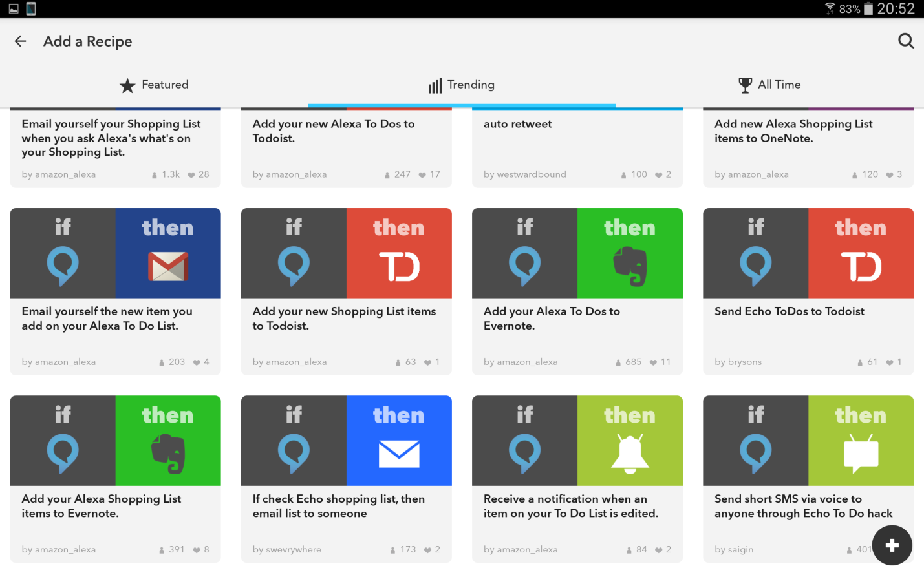Click Alexa icon on Echo shopping list email recipe
Image resolution: width=924 pixels, height=577 pixels.
tap(294, 454)
